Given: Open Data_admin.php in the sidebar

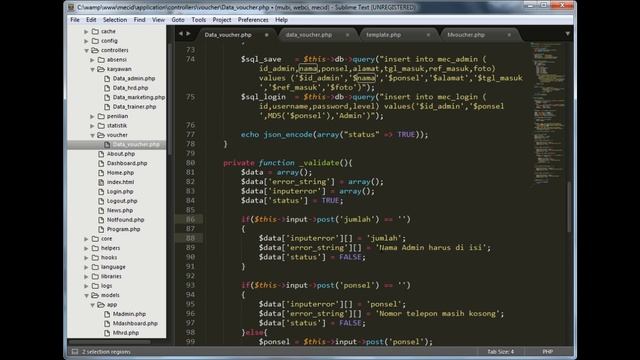Looking at the screenshot, I should point(133,78).
